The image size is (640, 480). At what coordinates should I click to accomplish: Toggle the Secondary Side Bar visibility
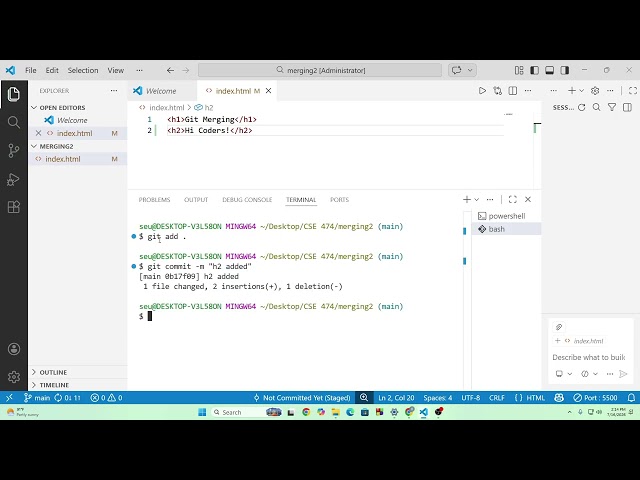[x=565, y=70]
